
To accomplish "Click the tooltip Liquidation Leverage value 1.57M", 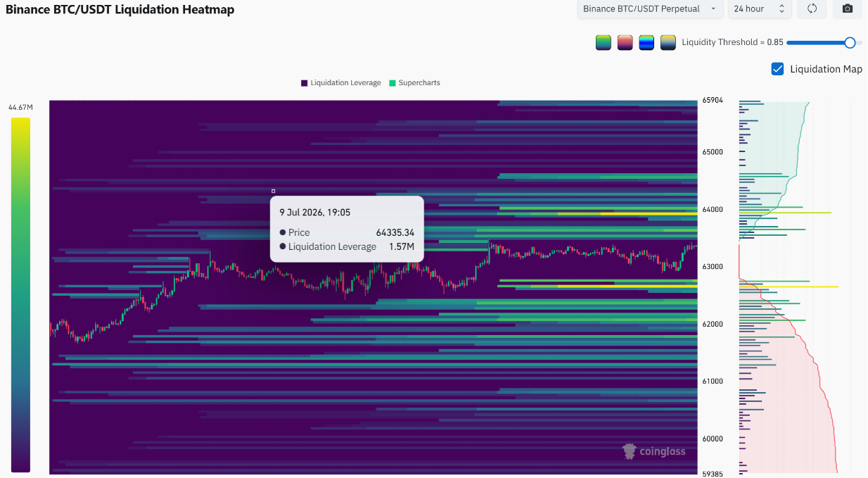I will tap(402, 246).
